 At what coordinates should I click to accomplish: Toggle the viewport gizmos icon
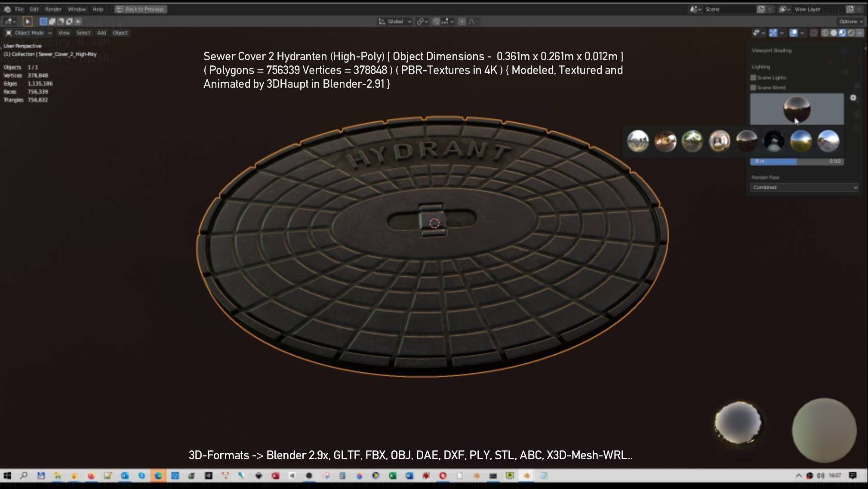pyautogui.click(x=773, y=33)
